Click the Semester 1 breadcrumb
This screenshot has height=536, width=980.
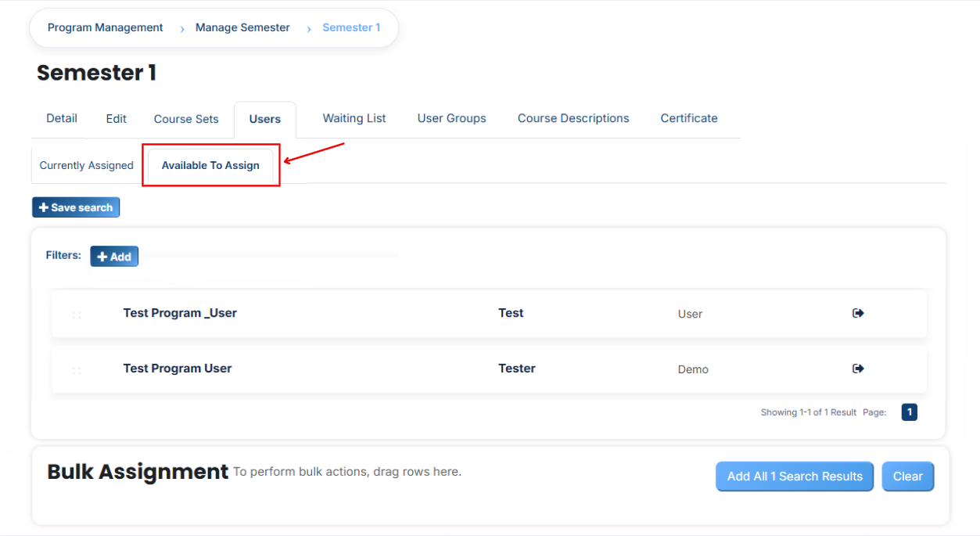[351, 27]
